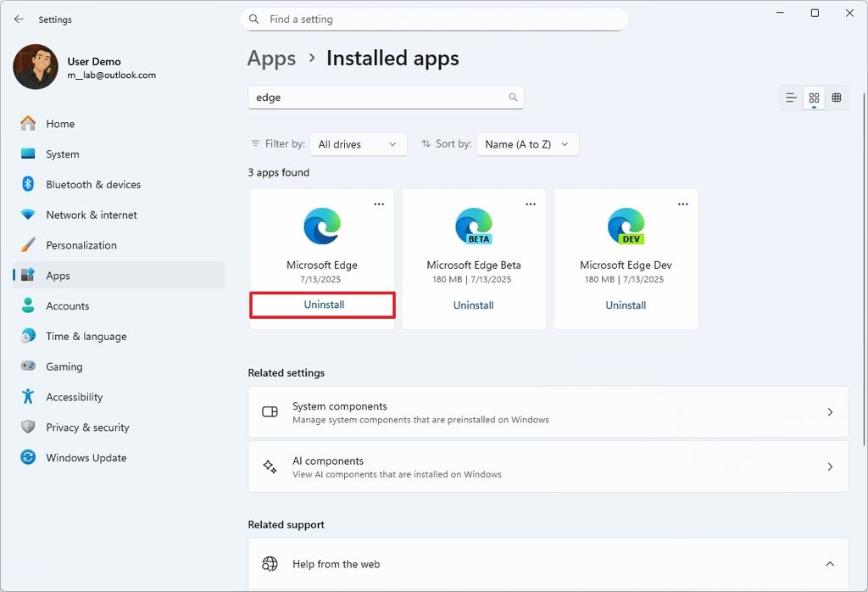The image size is (868, 592).
Task: Open System components settings
Action: coord(548,412)
